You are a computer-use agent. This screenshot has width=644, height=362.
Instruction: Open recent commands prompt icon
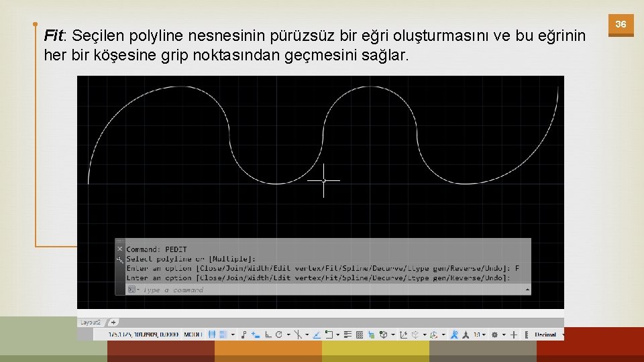click(133, 290)
